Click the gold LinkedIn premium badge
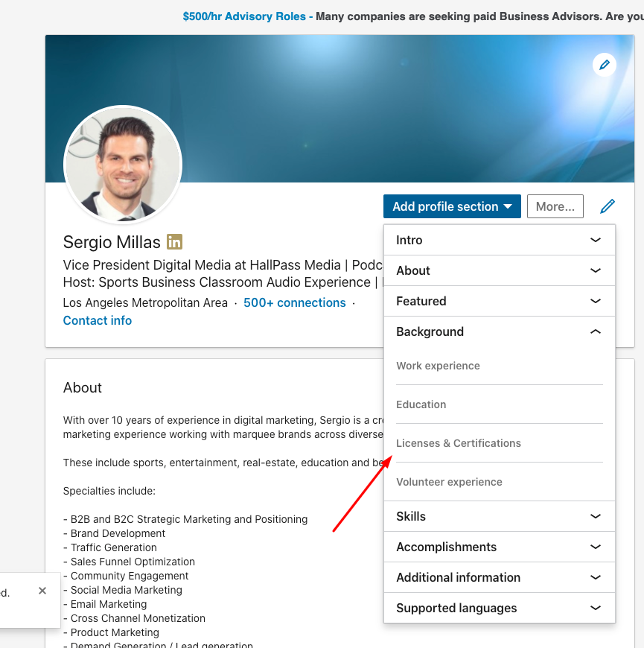644x648 pixels. [x=174, y=242]
